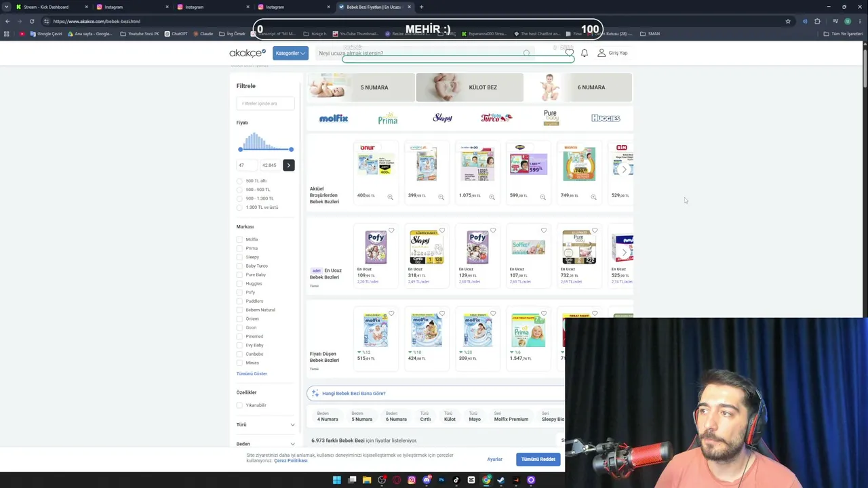Filter by Sleepy brand logo
The height and width of the screenshot is (488, 868).
[442, 118]
